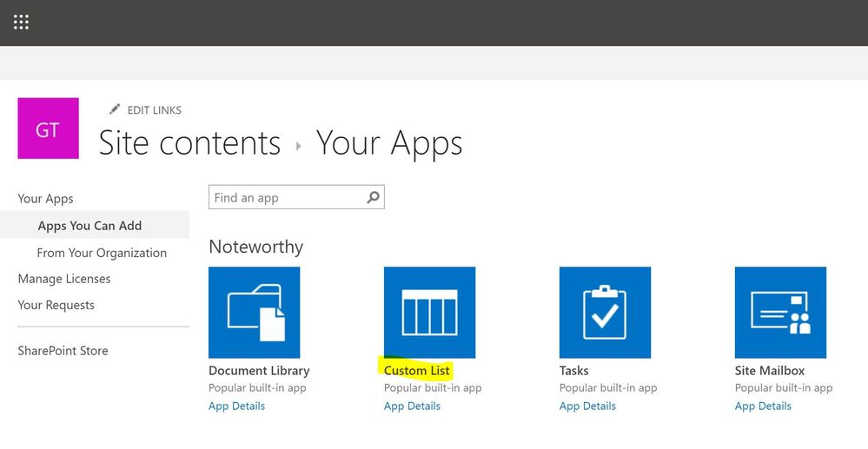
Task: Click the magnifier search icon
Action: tap(373, 197)
